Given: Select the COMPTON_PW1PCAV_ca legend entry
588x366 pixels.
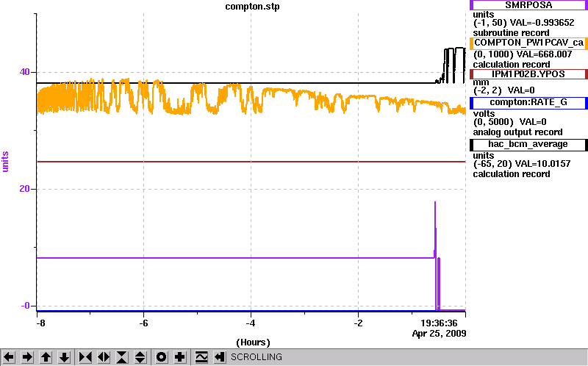Looking at the screenshot, I should (x=528, y=43).
